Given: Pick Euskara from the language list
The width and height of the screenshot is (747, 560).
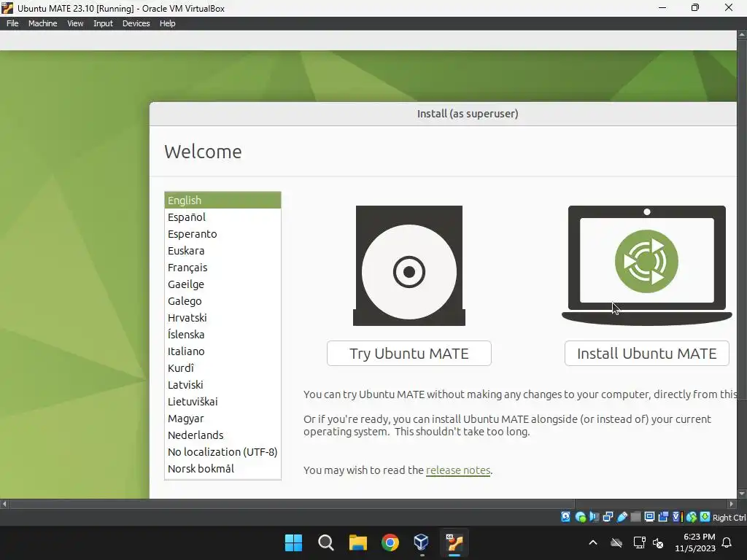Looking at the screenshot, I should [222, 251].
